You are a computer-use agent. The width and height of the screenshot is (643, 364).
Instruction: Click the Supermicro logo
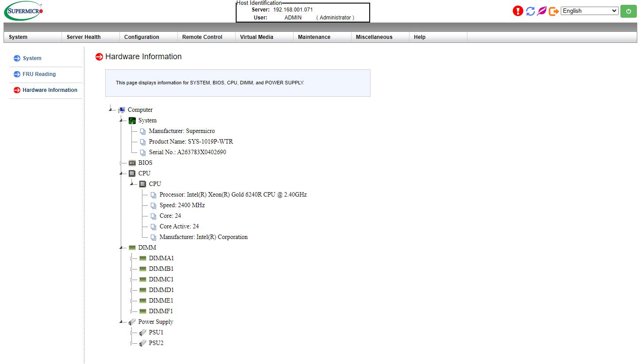pos(24,11)
